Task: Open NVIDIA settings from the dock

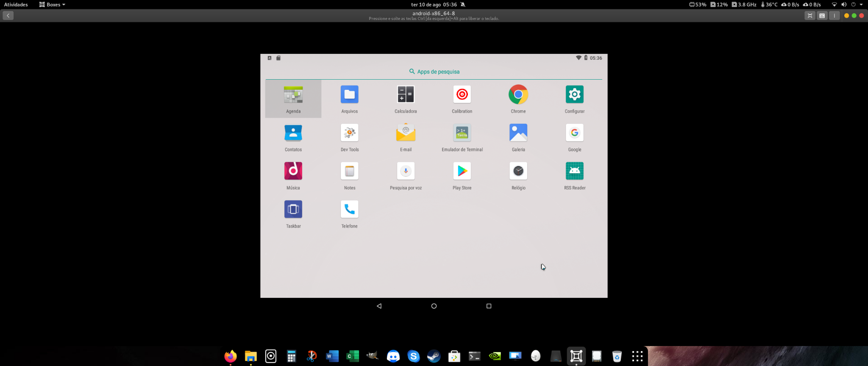Action: tap(495, 356)
